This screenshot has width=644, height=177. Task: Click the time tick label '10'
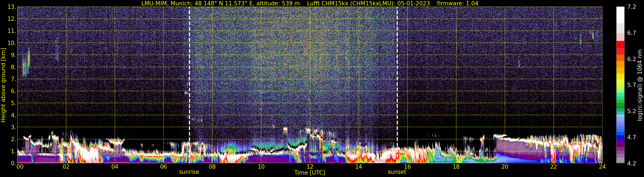261,167
